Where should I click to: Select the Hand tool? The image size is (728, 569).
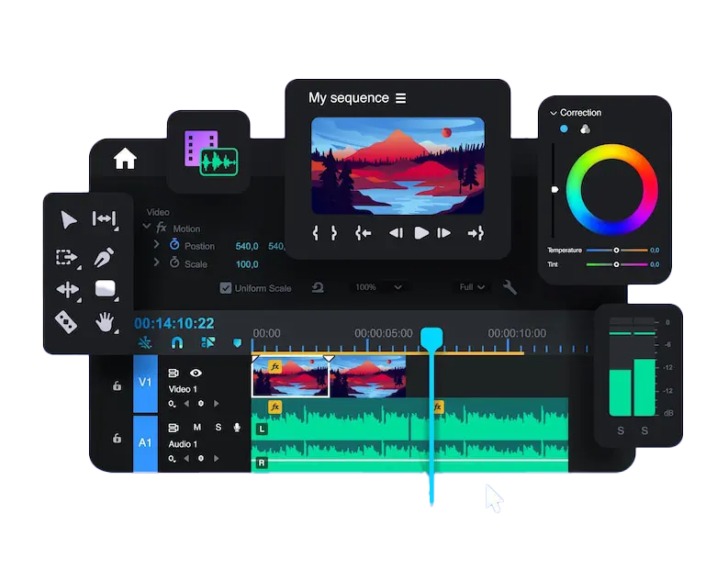[x=105, y=321]
